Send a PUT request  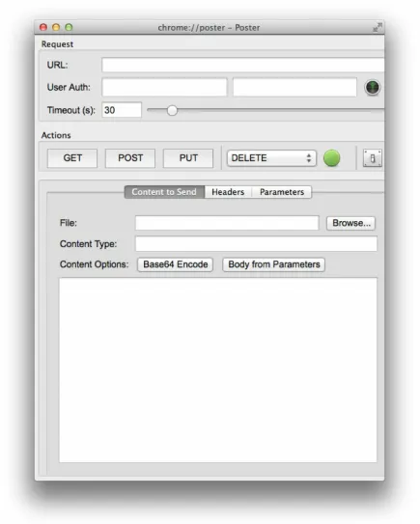pyautogui.click(x=188, y=158)
